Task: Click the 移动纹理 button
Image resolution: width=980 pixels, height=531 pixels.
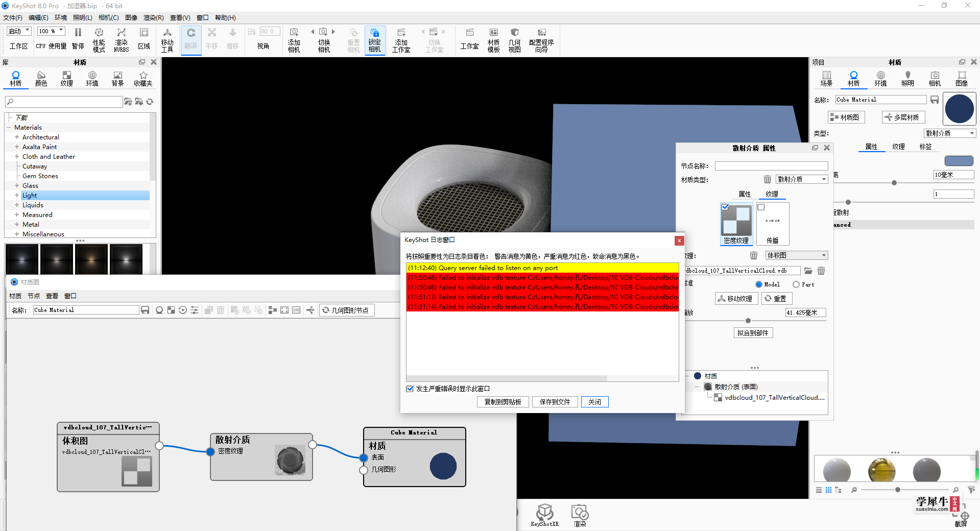Action: coord(736,299)
